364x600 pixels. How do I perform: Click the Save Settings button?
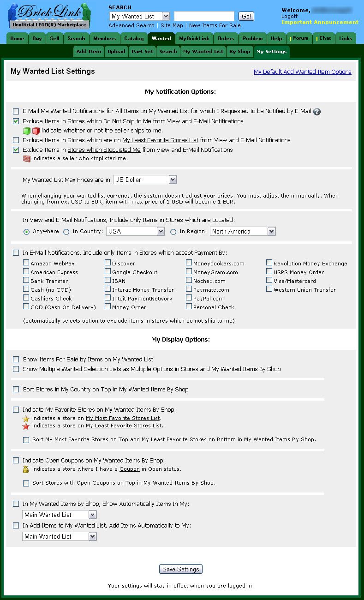(x=181, y=569)
